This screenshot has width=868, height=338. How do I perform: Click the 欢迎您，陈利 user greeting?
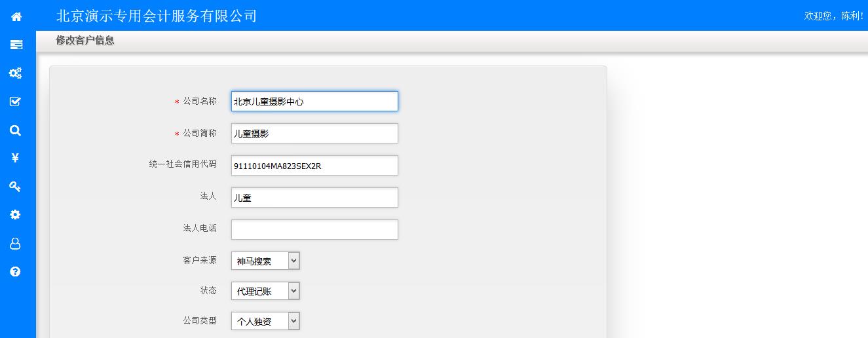834,16
